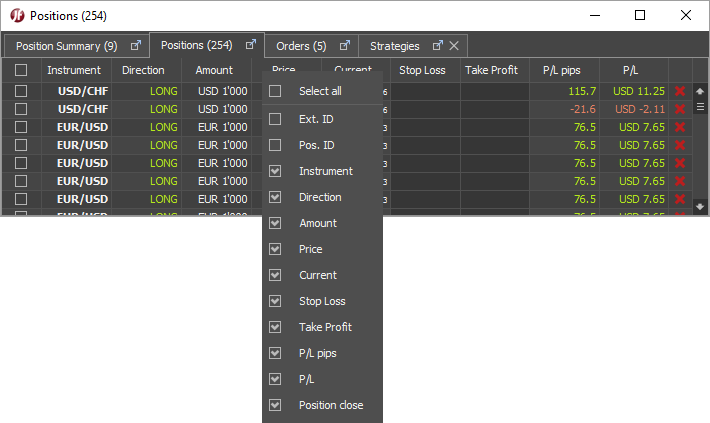Open the table menu icon with three lines
Image resolution: width=710 pixels, height=423 pixels.
tap(700, 107)
